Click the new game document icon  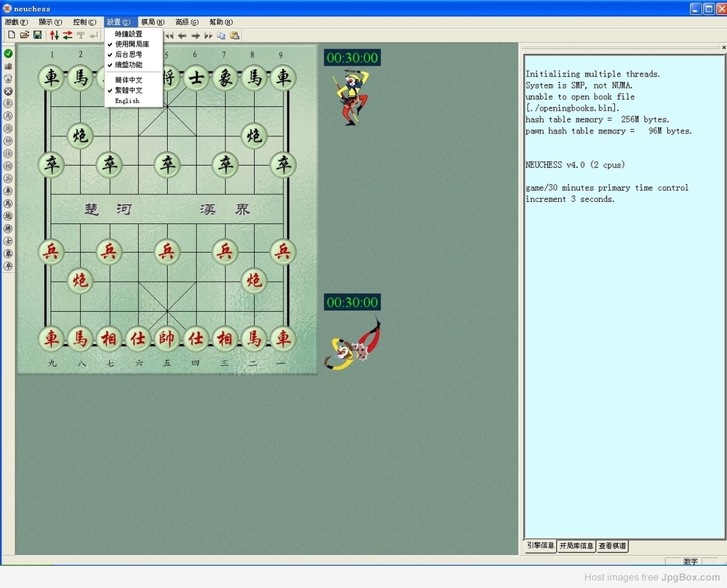tap(12, 35)
